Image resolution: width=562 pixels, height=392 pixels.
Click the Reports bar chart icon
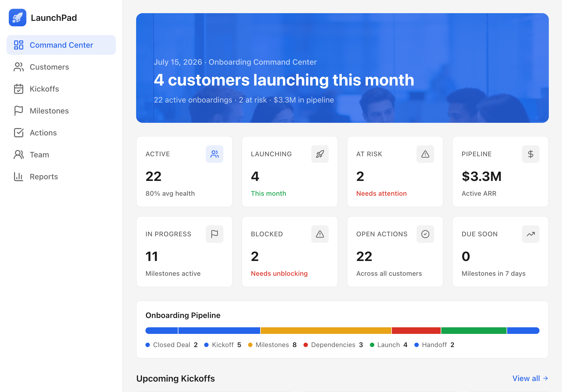19,177
